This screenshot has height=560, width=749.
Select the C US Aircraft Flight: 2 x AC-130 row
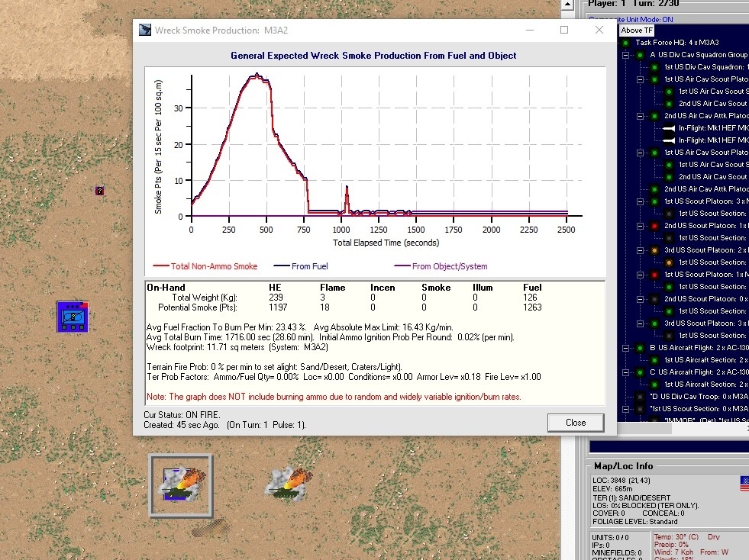coord(699,372)
